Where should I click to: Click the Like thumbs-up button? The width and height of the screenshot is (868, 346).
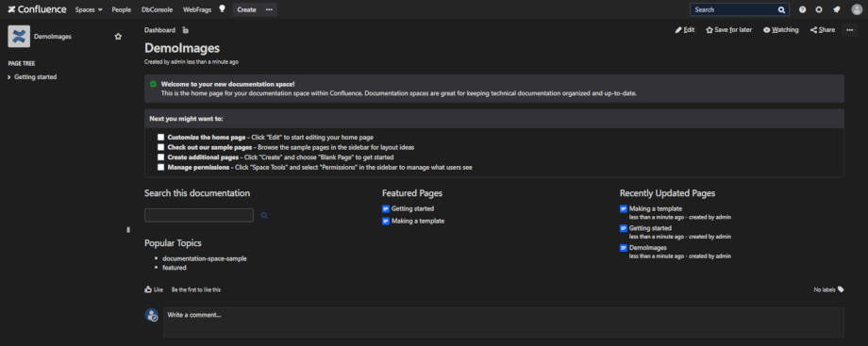pos(154,289)
